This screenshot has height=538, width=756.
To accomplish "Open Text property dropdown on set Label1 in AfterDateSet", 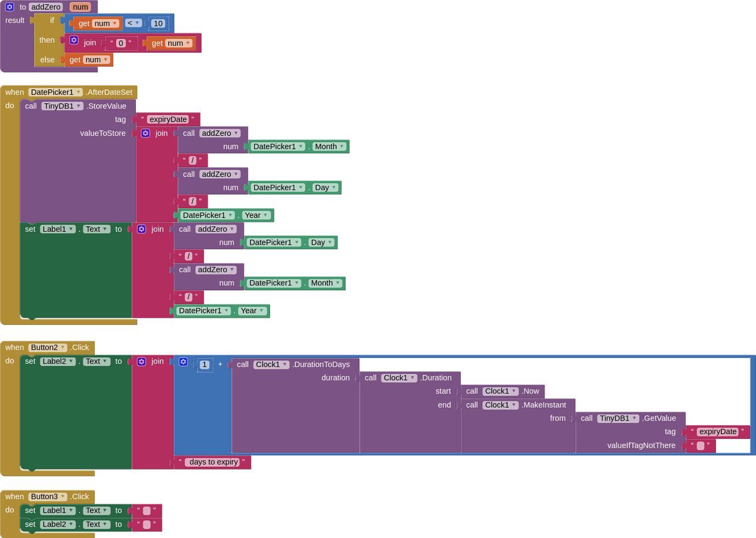I will pos(96,229).
